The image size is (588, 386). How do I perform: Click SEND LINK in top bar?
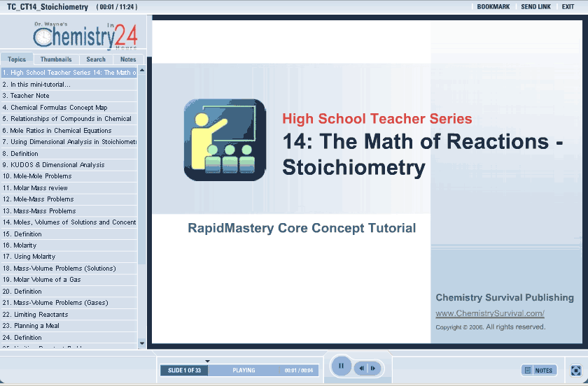(x=535, y=6)
